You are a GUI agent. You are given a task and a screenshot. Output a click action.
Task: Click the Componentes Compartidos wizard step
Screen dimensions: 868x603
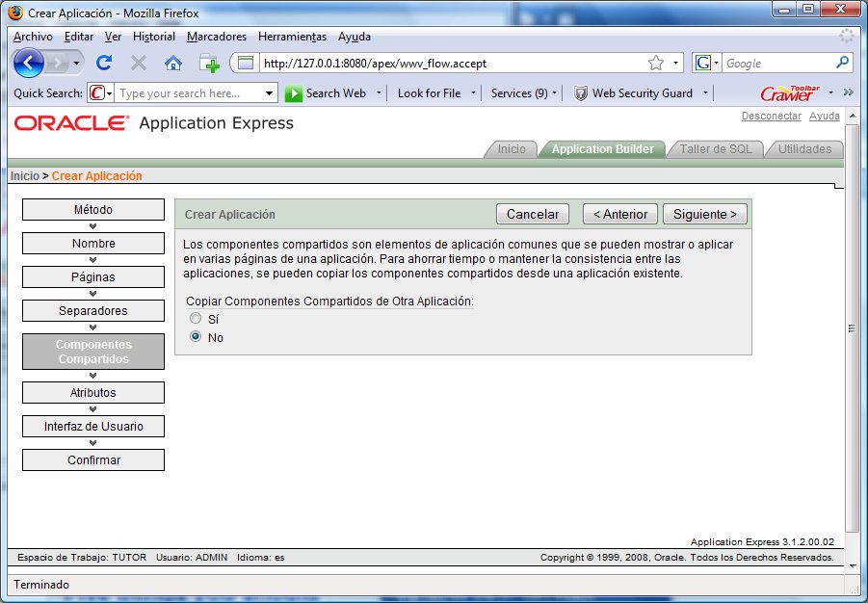click(93, 352)
